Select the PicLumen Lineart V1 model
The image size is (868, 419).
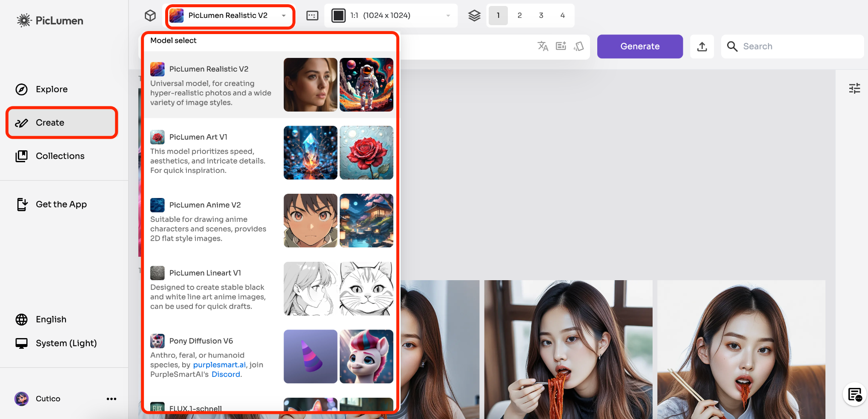coord(271,289)
